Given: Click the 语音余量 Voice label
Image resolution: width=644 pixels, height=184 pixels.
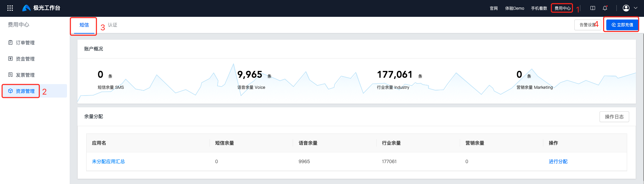Looking at the screenshot, I should coord(251,87).
